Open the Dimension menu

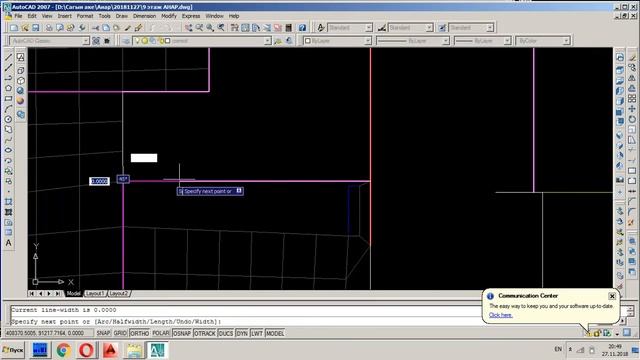click(x=144, y=16)
